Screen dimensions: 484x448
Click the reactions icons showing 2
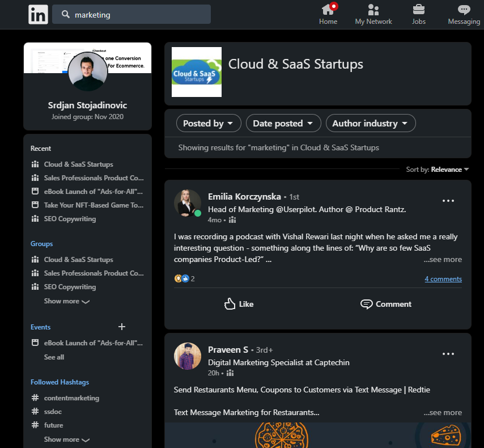(x=184, y=278)
